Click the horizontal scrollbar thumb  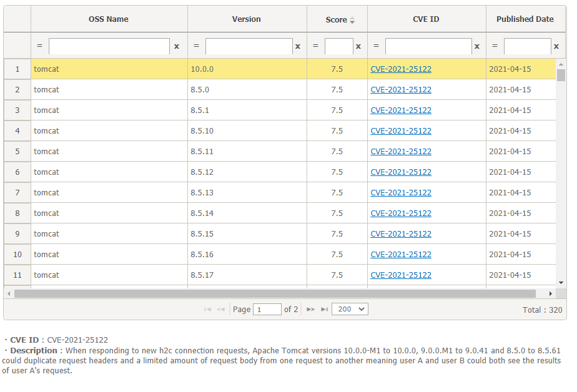point(275,293)
